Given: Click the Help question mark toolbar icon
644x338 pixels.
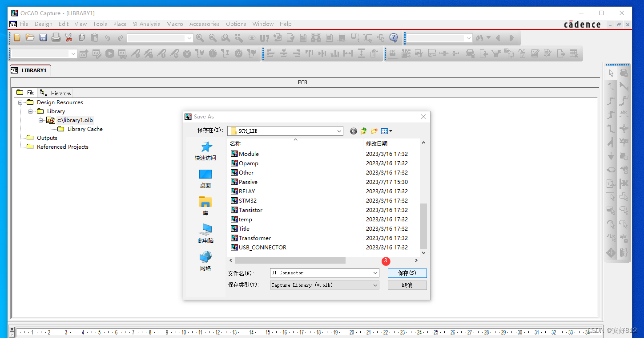Looking at the screenshot, I should (x=393, y=38).
